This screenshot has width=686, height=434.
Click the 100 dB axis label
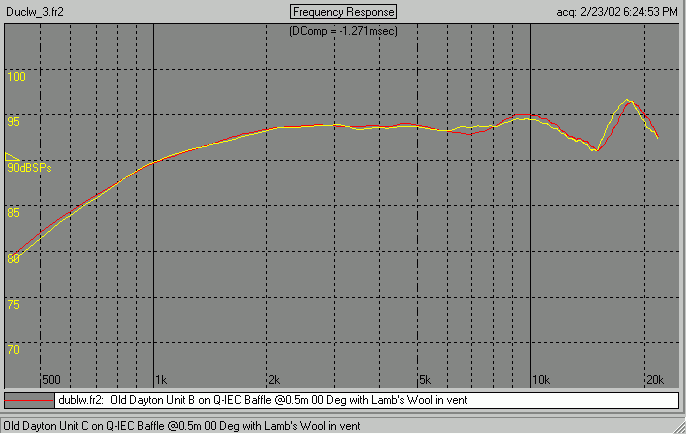coord(16,77)
